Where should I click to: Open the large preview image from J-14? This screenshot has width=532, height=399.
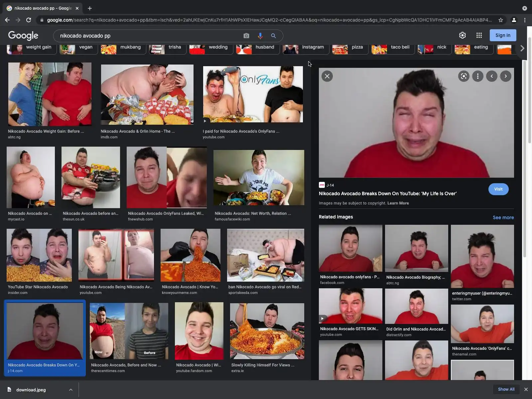(416, 123)
